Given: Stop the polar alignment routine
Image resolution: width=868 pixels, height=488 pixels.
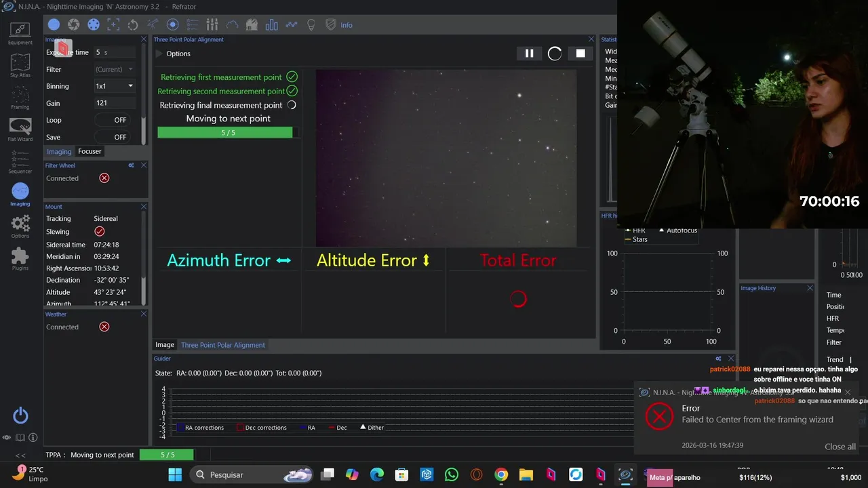Looking at the screenshot, I should click(580, 54).
